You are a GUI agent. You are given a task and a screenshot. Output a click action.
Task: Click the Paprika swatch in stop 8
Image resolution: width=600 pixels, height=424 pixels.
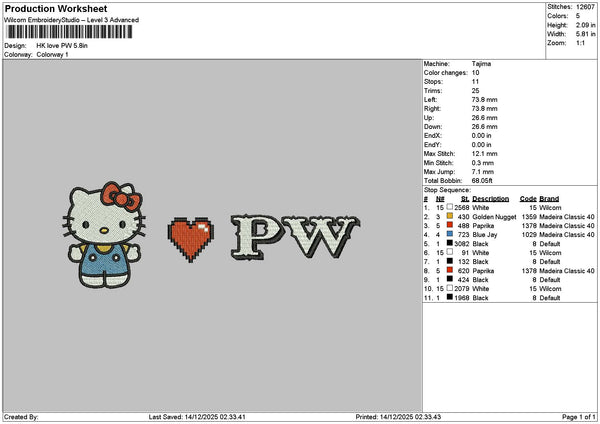(x=450, y=270)
